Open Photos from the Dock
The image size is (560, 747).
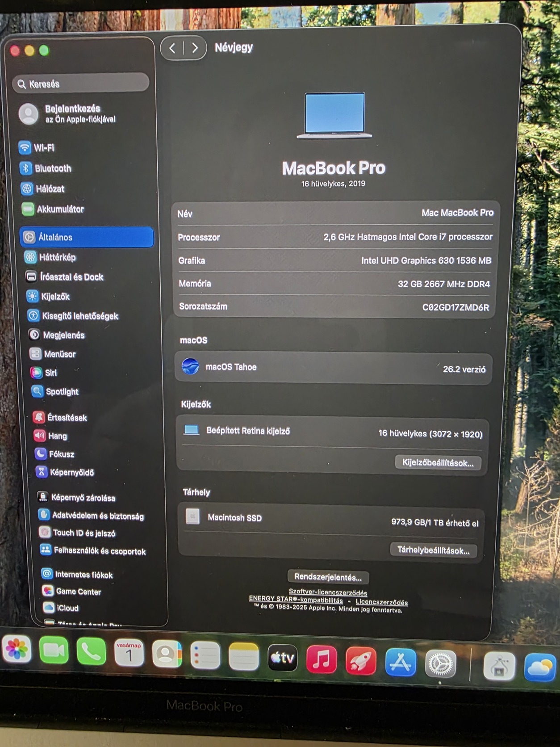tap(17, 649)
